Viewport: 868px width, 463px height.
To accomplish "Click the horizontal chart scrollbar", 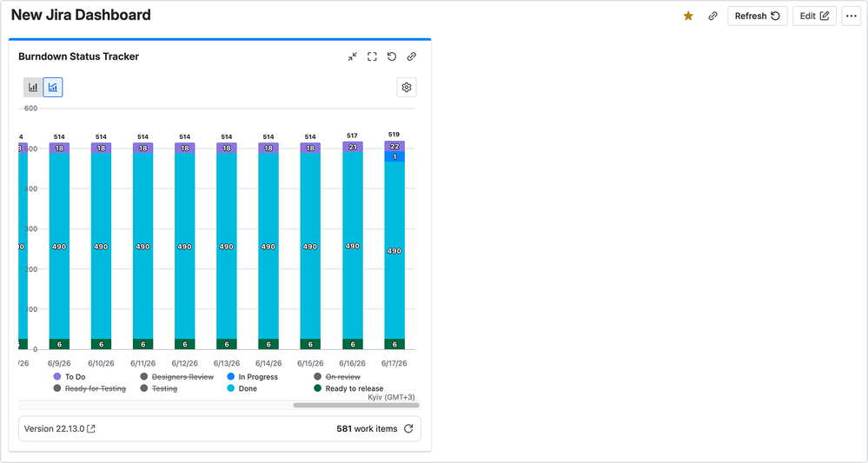I will click(356, 405).
